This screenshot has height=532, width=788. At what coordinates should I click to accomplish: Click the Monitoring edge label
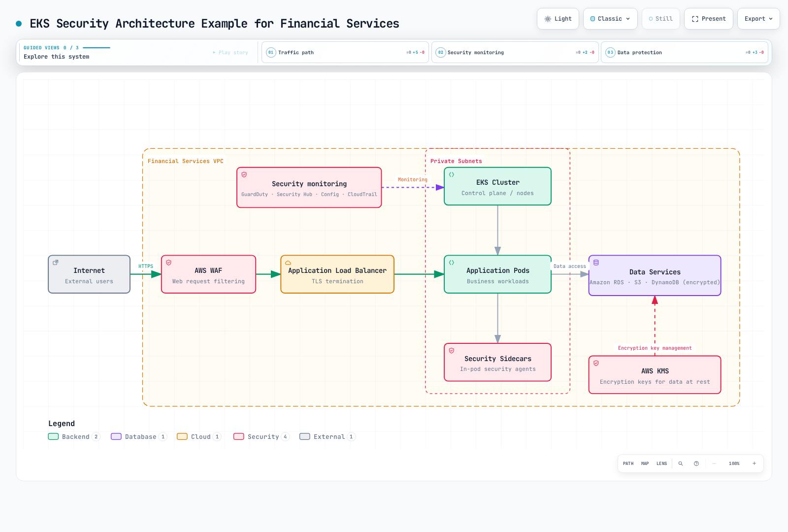coord(413,180)
